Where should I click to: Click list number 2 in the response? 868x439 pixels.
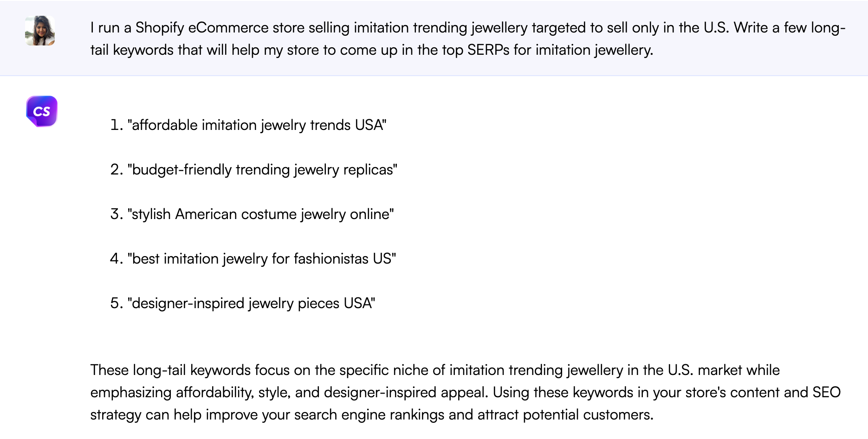click(x=116, y=170)
